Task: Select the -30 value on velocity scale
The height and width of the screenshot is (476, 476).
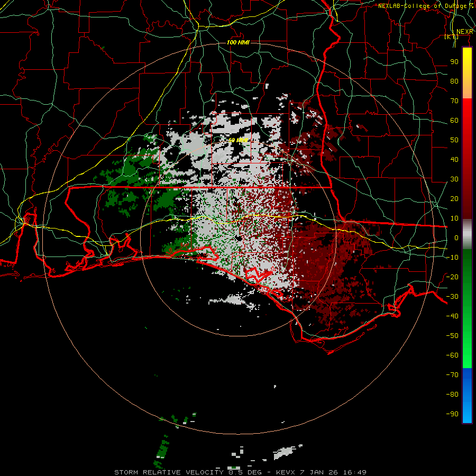Action: tap(452, 297)
